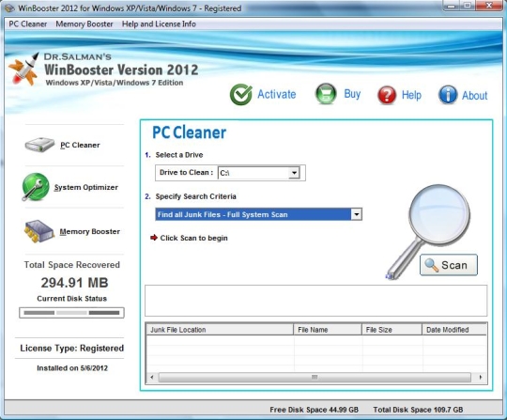Viewport: 507px width, 420px height.
Task: Open the PC Cleaner menu
Action: 28,23
